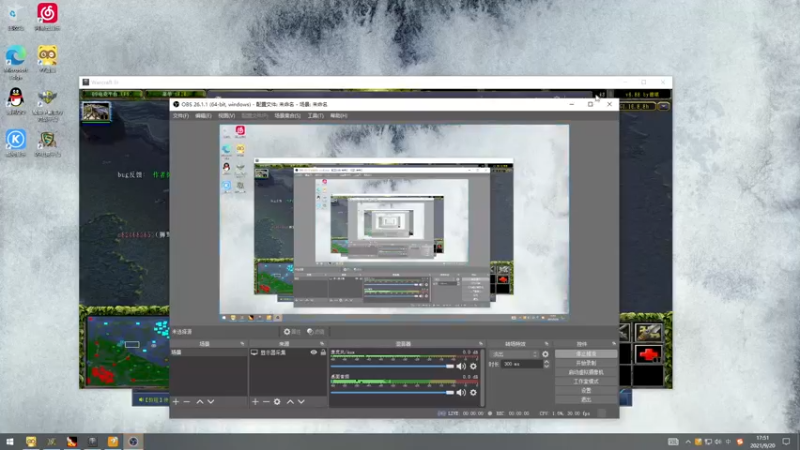800x450 pixels.
Task: Open dropdown at Warcraft window top-right
Action: pos(663,107)
